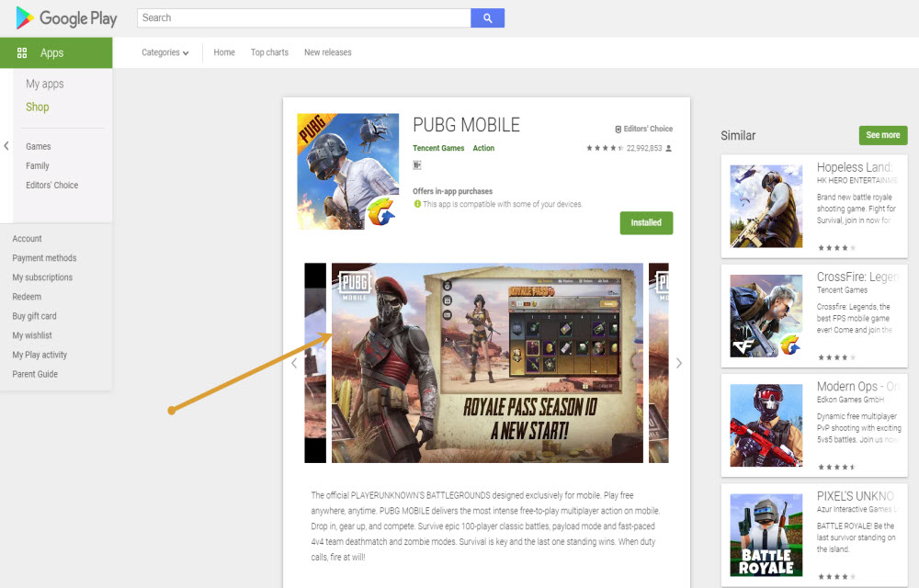Open the partially visible right screenshot

pyautogui.click(x=659, y=363)
